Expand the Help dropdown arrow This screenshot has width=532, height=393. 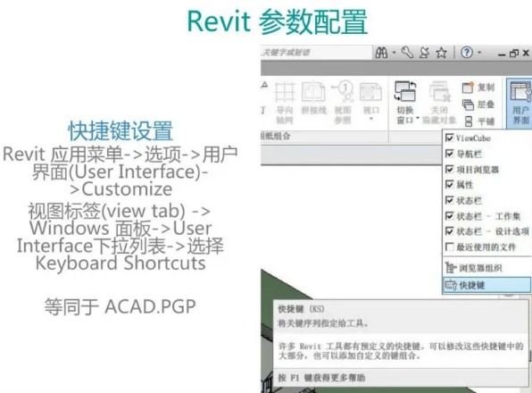(479, 53)
